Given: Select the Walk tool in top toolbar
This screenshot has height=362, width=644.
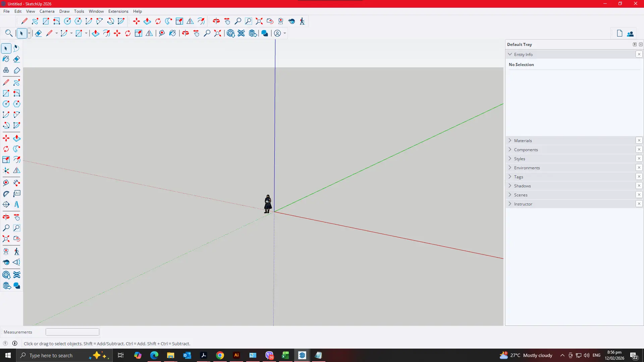Looking at the screenshot, I should tap(302, 21).
